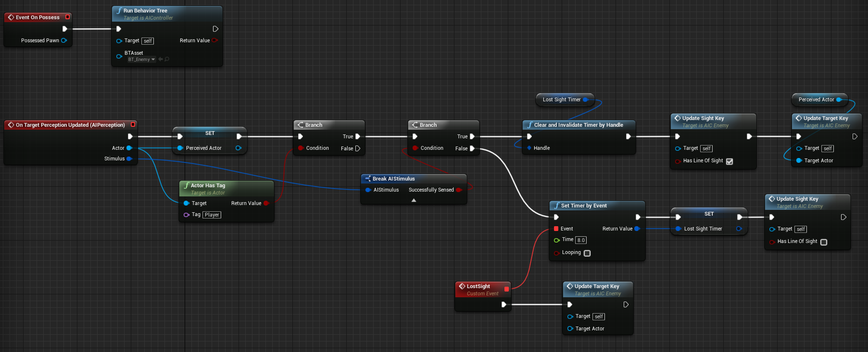Uncheck Has Line Of Sight on upper Update Sight Key
The width and height of the screenshot is (868, 352).
coord(730,161)
